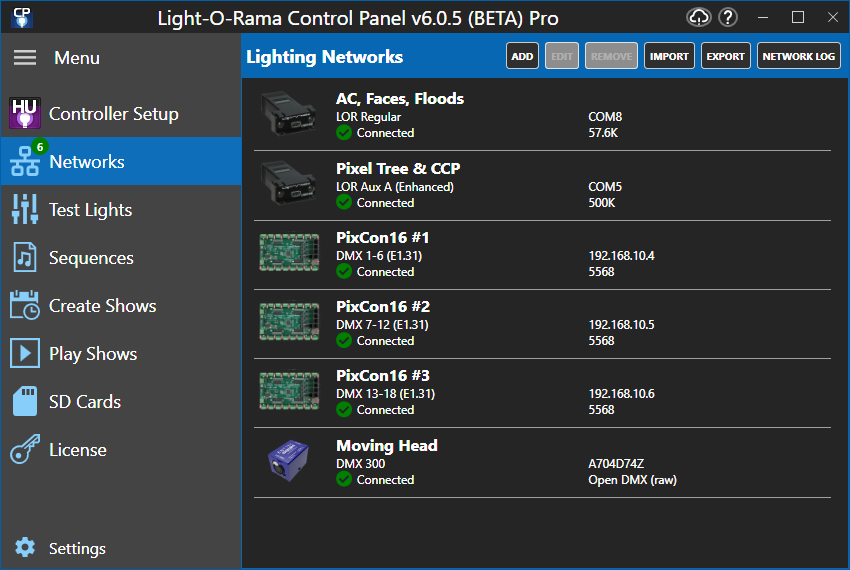
Task: Select the PixCon16 #1 network title
Action: click(382, 238)
